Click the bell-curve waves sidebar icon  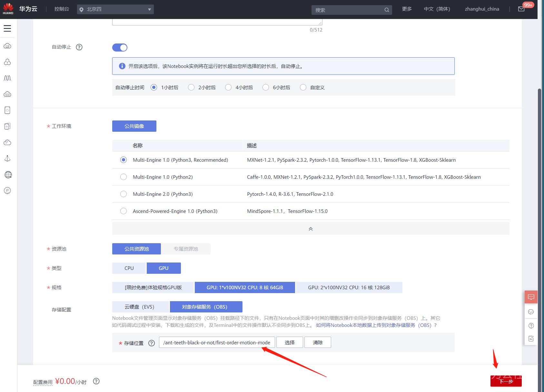point(7,78)
